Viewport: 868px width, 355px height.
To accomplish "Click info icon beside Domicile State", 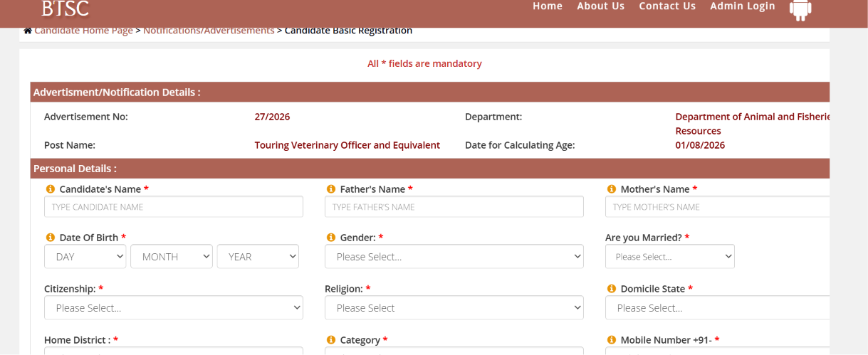I will (x=611, y=289).
